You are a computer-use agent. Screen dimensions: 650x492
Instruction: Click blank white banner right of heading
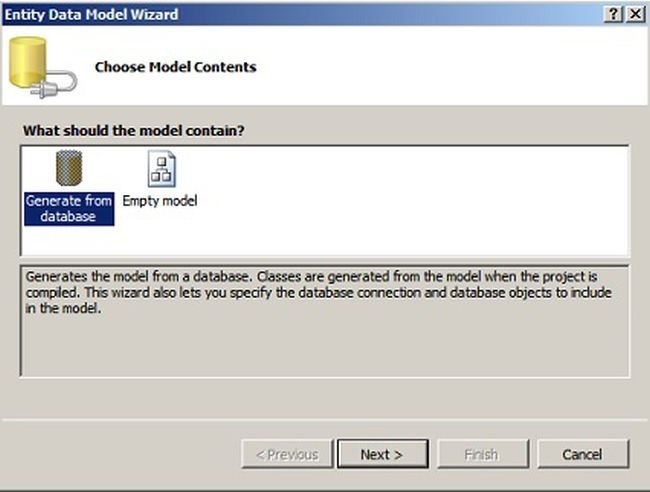coord(450,67)
